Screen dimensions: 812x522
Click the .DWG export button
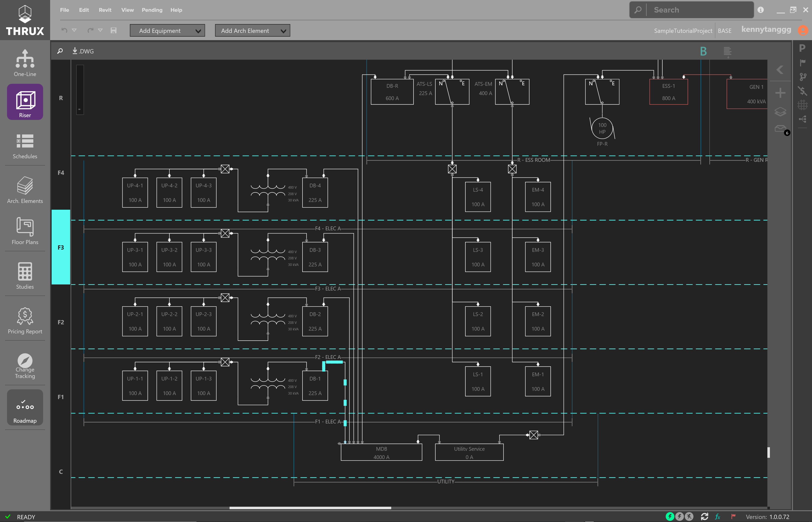[x=83, y=51]
